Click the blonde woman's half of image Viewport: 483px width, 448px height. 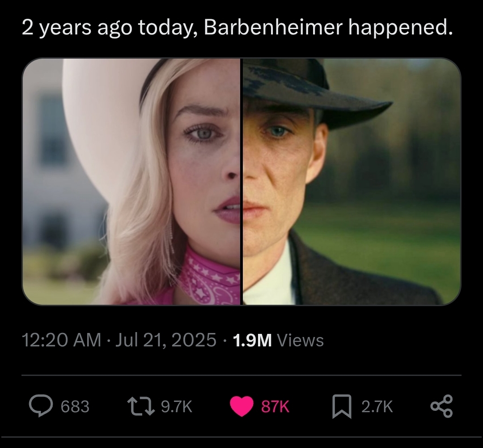[131, 182]
